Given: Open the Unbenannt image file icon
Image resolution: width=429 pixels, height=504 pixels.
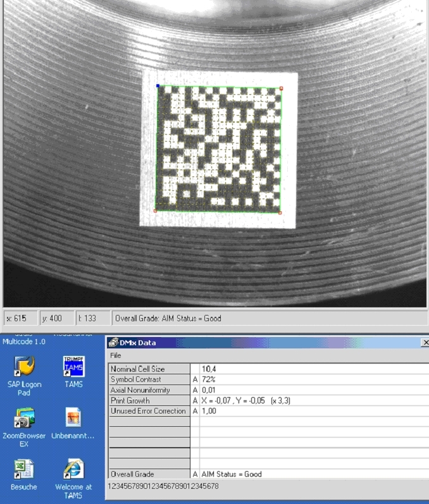Looking at the screenshot, I should coord(73,422).
